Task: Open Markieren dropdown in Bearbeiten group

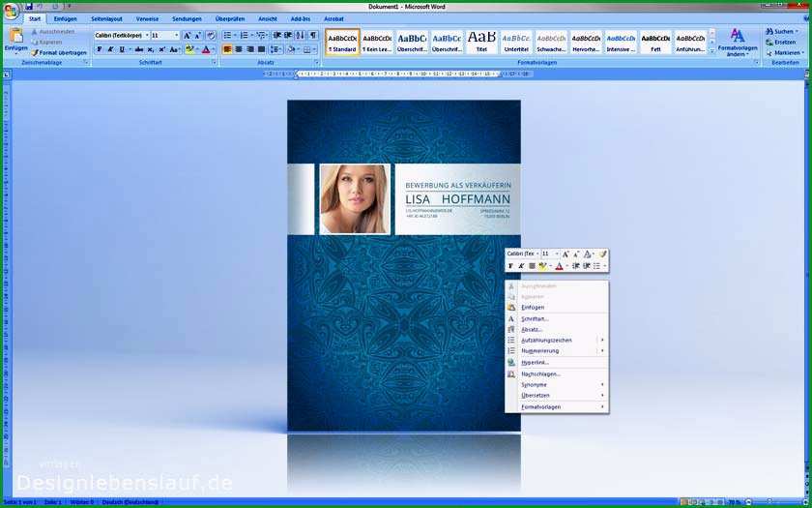Action: click(x=801, y=53)
